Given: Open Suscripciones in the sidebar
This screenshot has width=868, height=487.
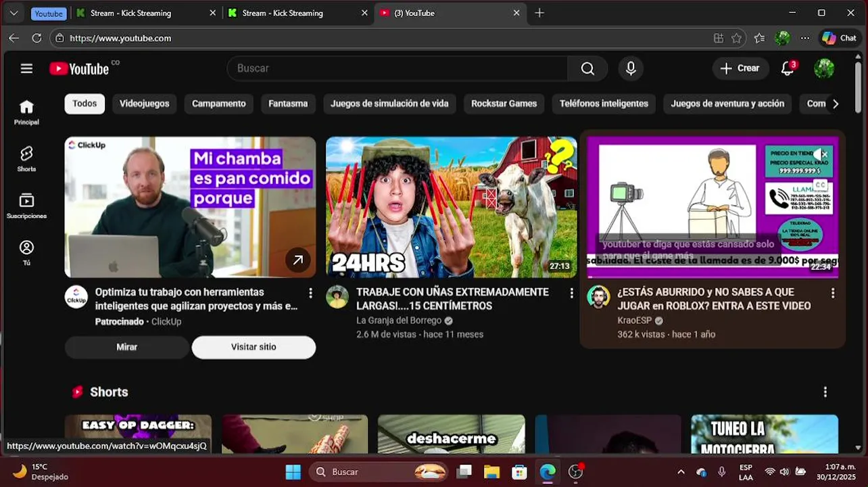Looking at the screenshot, I should (x=26, y=206).
